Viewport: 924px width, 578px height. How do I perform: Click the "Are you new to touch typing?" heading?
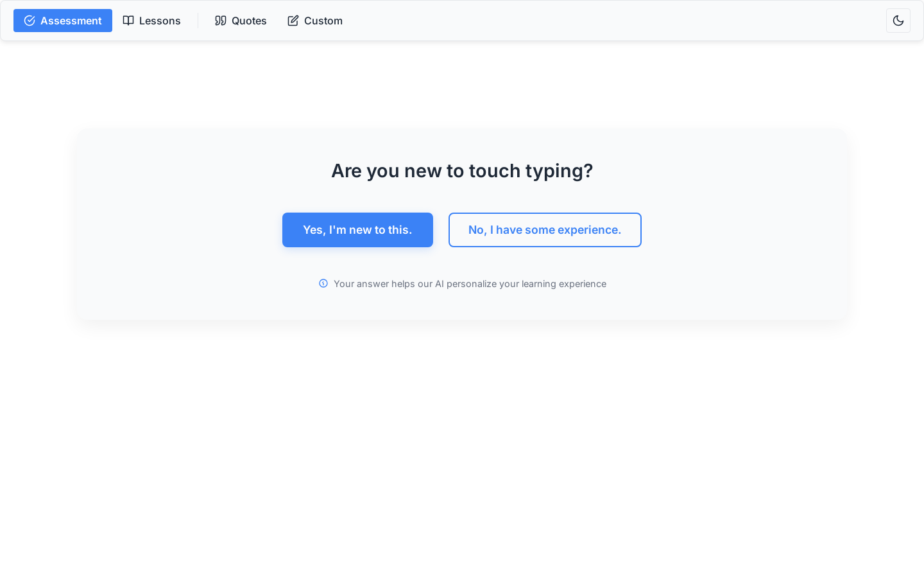click(x=462, y=171)
